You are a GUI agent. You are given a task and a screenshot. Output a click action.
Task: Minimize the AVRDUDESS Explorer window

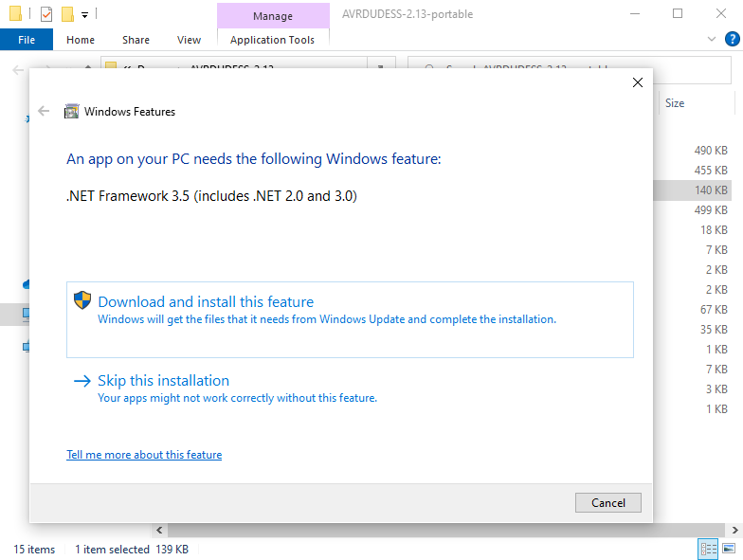point(635,13)
